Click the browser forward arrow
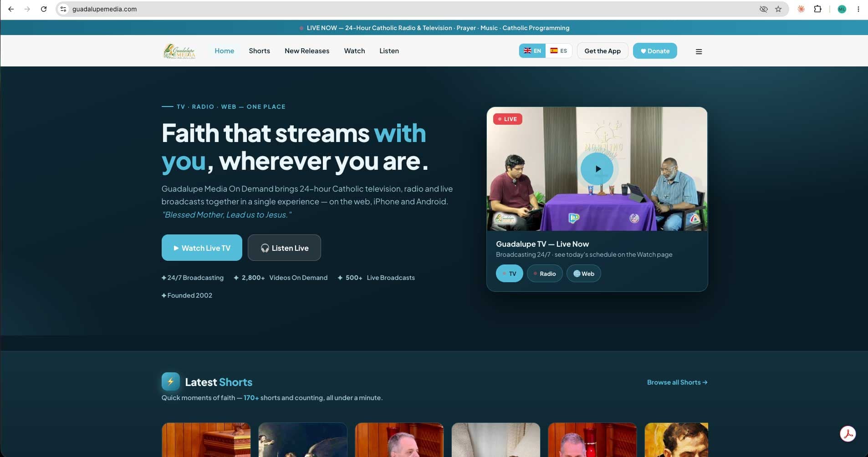The height and width of the screenshot is (457, 868). (27, 9)
